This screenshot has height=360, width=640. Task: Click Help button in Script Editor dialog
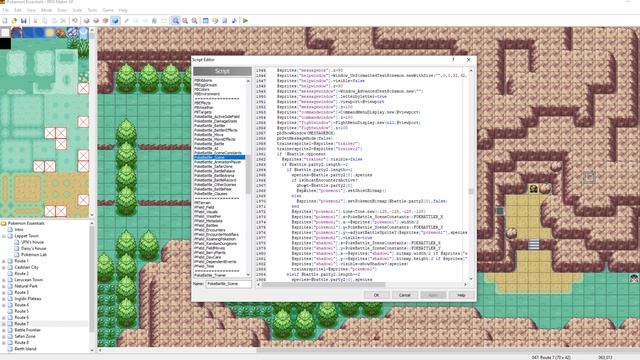(461, 295)
